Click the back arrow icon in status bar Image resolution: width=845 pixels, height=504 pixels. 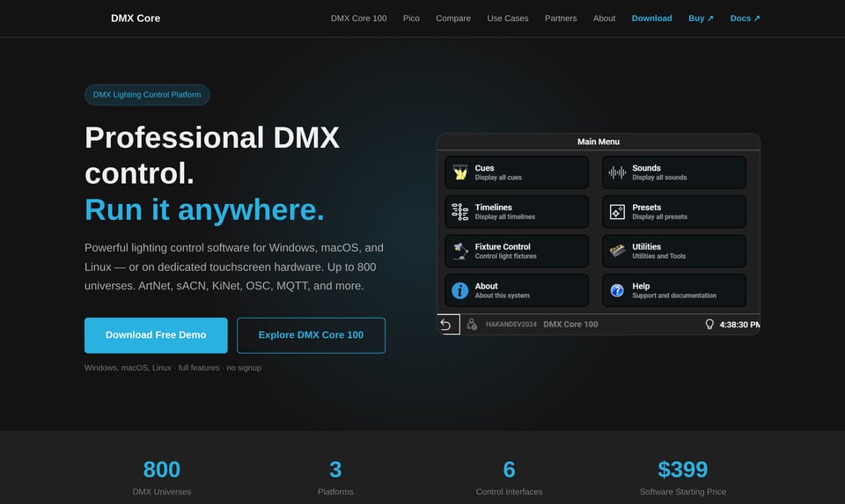[446, 325]
